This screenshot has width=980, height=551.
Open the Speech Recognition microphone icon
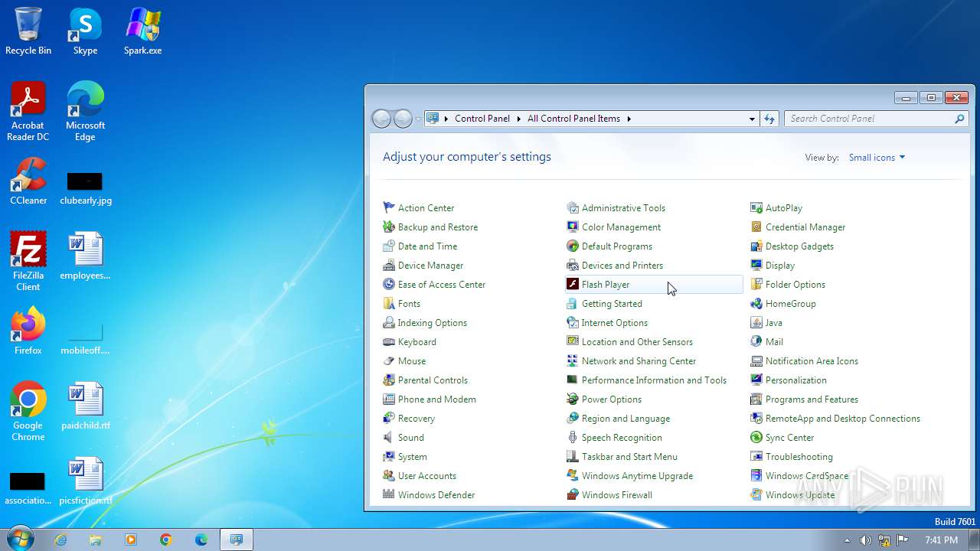pos(573,438)
